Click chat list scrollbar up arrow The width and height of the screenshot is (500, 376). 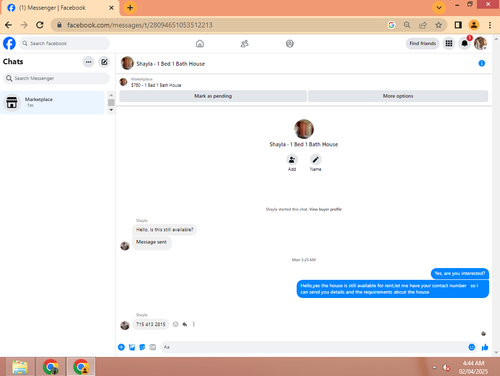(111, 95)
